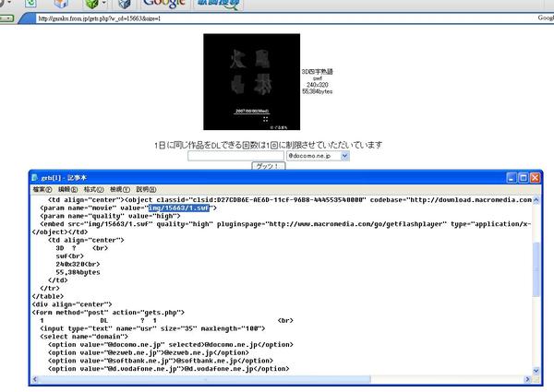Click Notepad horizontal scrollbar right arrow
Screen dimensions: 554x392
click(x=527, y=379)
